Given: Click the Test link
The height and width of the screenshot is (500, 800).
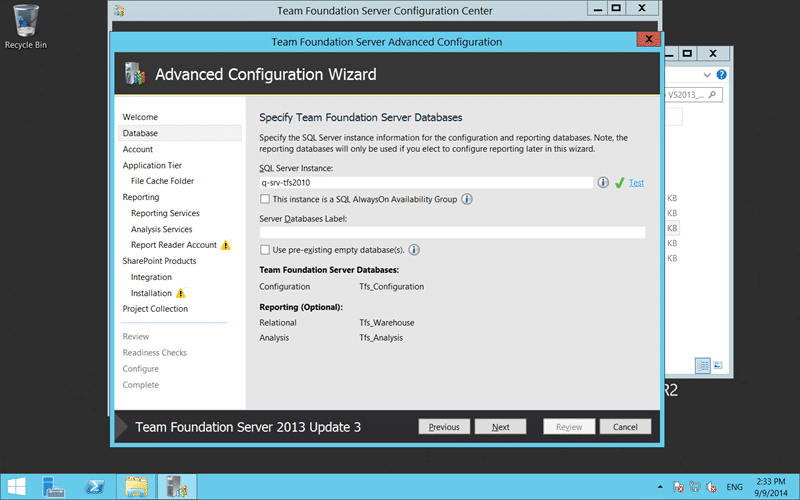Looking at the screenshot, I should pyautogui.click(x=636, y=183).
